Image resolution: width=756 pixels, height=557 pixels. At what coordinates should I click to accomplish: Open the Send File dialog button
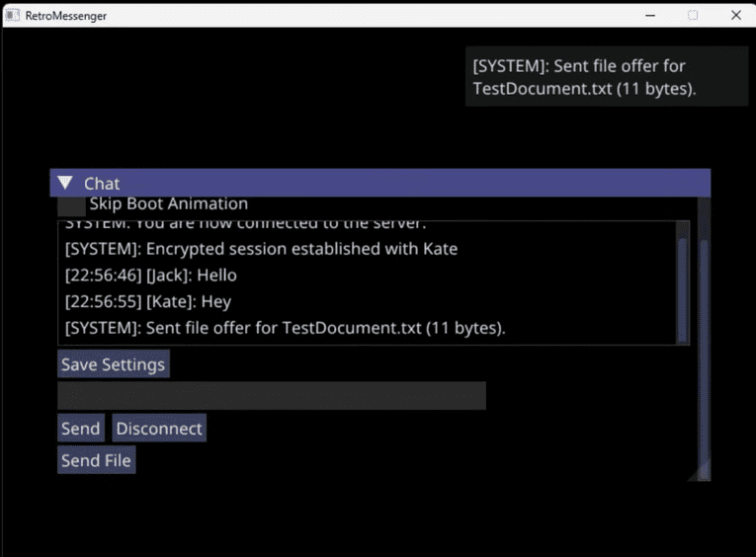(x=96, y=460)
